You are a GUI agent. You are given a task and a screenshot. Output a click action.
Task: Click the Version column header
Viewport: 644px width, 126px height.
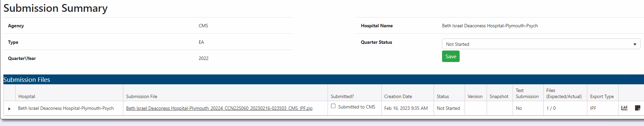(x=475, y=96)
